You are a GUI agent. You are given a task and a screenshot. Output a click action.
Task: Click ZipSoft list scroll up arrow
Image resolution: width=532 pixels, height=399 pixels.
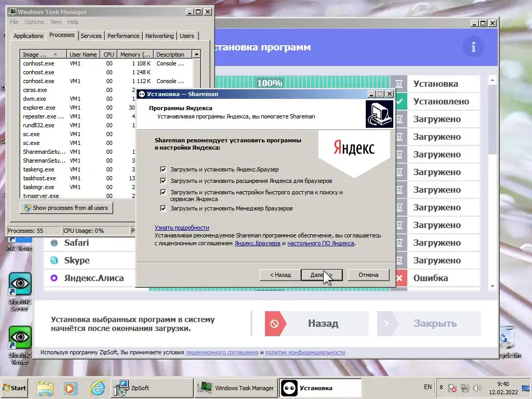pyautogui.click(x=493, y=81)
